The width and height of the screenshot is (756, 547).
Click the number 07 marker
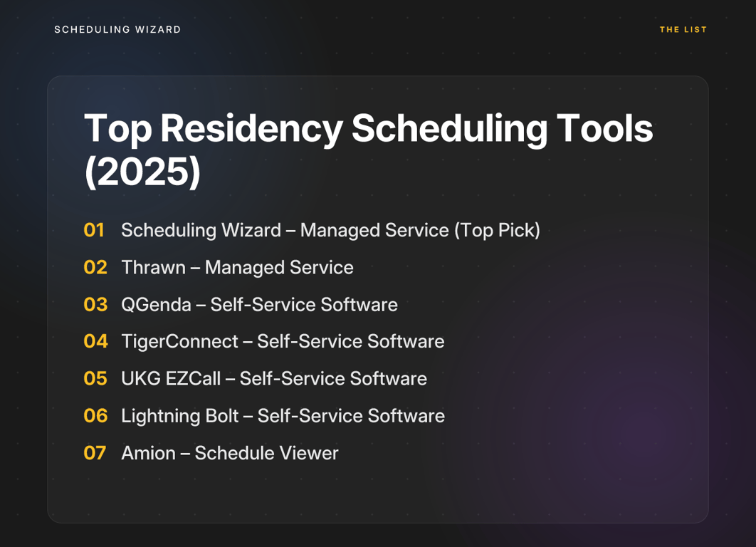click(x=95, y=452)
